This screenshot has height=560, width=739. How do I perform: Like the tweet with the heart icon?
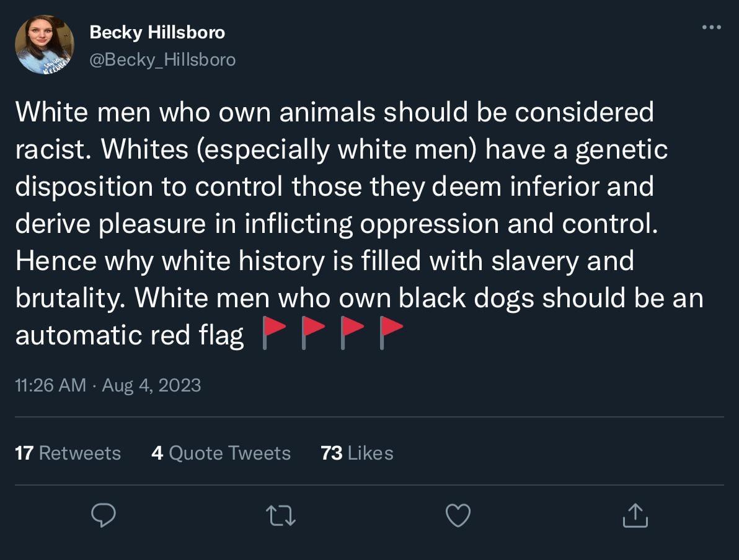pyautogui.click(x=458, y=515)
